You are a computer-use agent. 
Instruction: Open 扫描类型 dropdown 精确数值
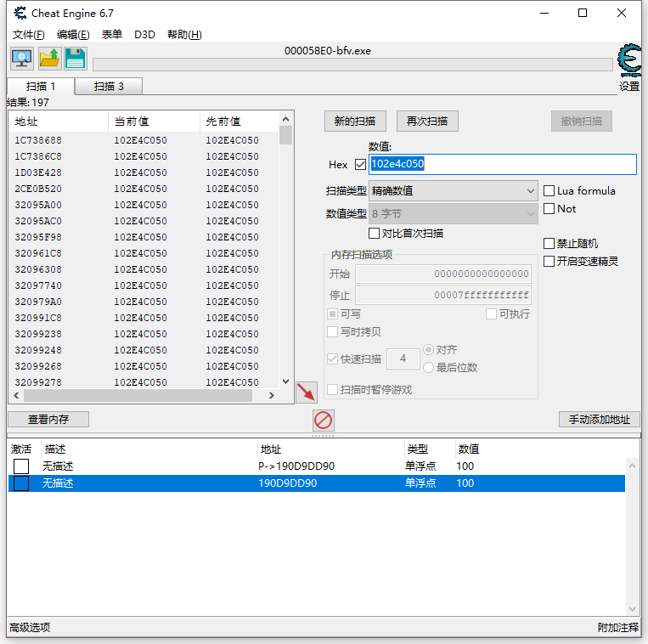(453, 191)
